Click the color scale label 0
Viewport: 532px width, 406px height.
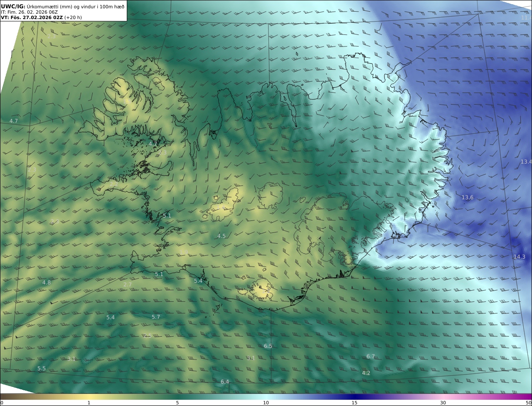pos(2,403)
